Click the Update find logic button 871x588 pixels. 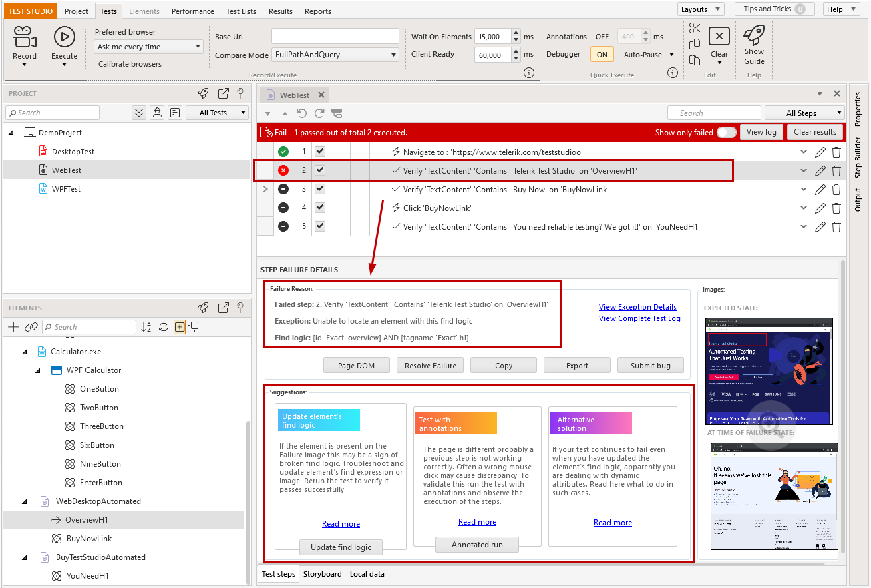click(341, 547)
